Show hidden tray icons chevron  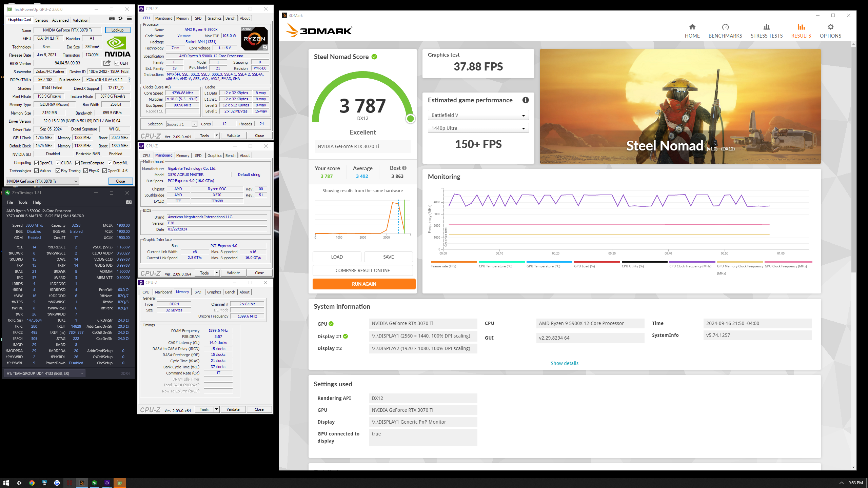click(x=841, y=483)
